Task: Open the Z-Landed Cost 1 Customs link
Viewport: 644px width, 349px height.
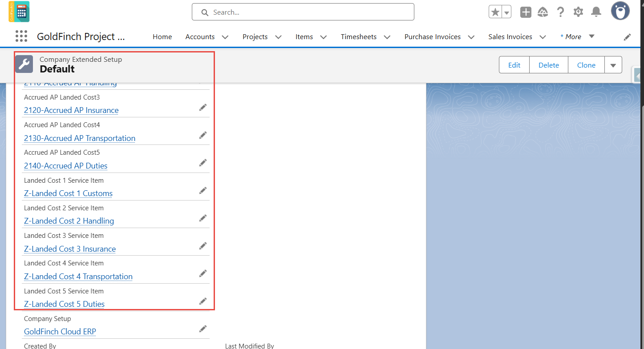Action: (x=68, y=193)
